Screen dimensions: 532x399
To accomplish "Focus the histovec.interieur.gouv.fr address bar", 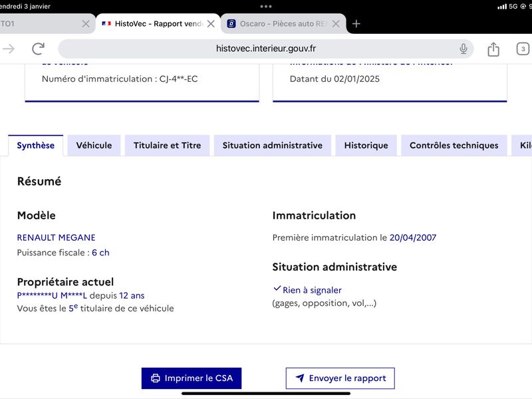I will [x=265, y=49].
